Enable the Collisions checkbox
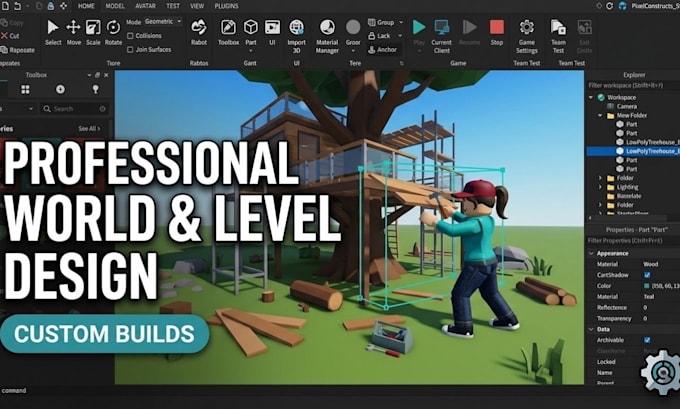This screenshot has width=680, height=409. 130,36
